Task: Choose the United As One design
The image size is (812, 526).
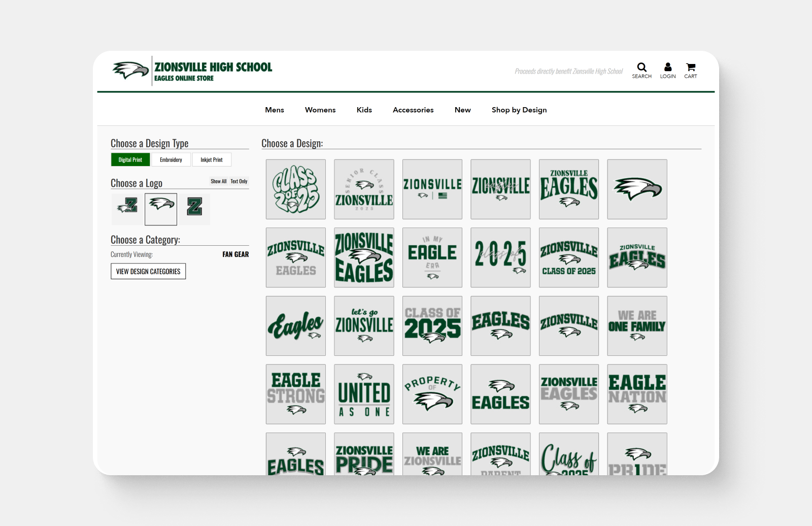Action: [364, 394]
